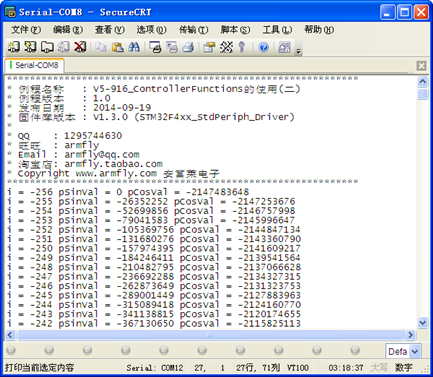Viewport: 433px width, 377px height.
Task: Click the Quick Connect lightning icon
Action: tap(30, 47)
